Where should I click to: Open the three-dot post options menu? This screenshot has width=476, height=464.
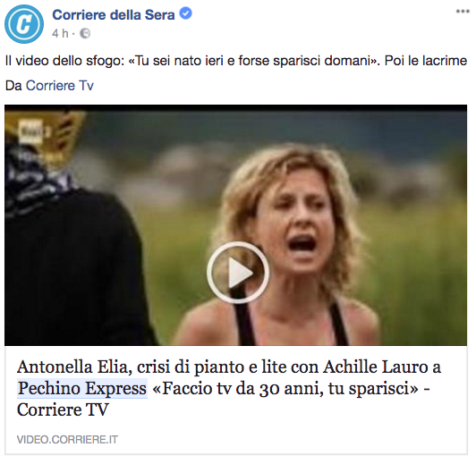[463, 12]
